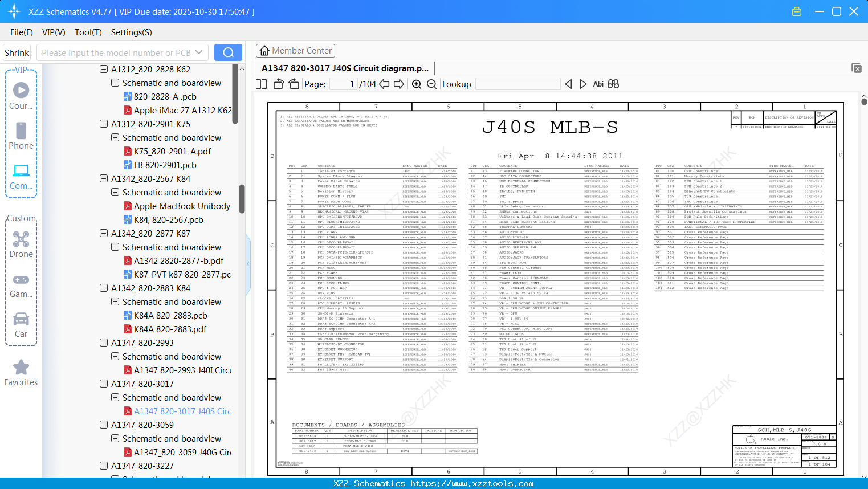Collapse the A1312_820-2828 K62 tree node
The height and width of the screenshot is (489, 868).
pyautogui.click(x=104, y=69)
